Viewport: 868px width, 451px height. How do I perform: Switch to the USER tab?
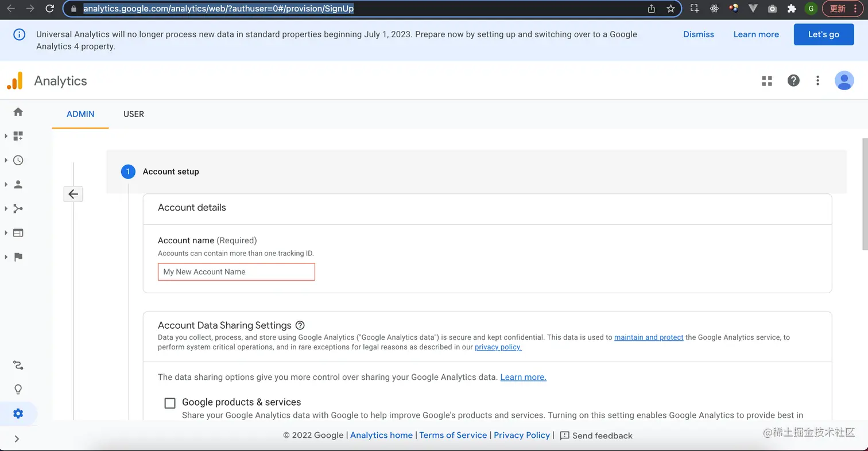(x=134, y=114)
